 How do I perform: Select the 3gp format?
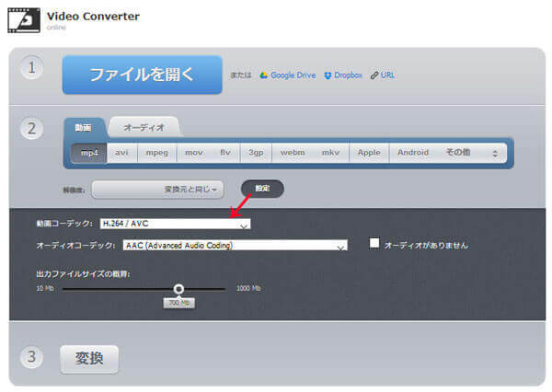coord(256,153)
